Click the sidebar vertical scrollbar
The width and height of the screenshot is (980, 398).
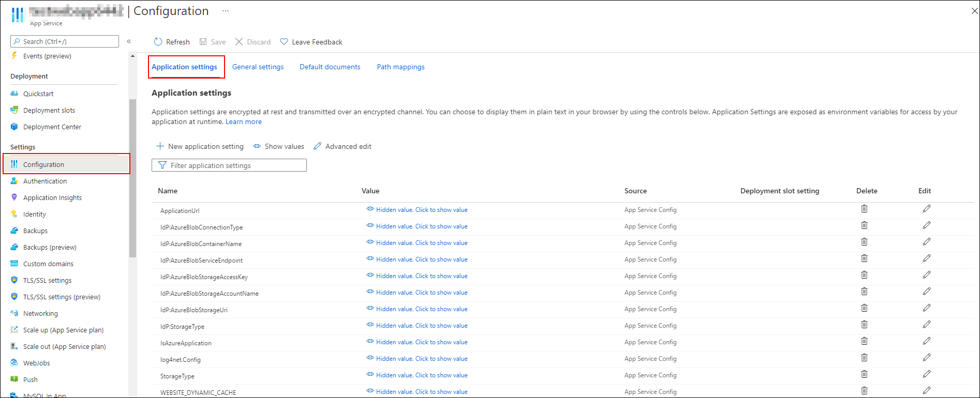click(x=133, y=178)
